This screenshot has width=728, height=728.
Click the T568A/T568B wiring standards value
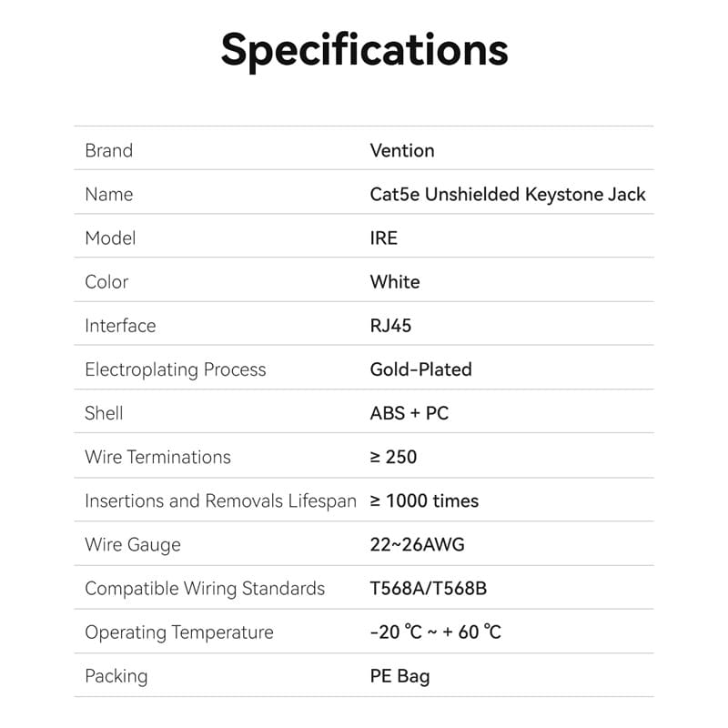pyautogui.click(x=428, y=588)
